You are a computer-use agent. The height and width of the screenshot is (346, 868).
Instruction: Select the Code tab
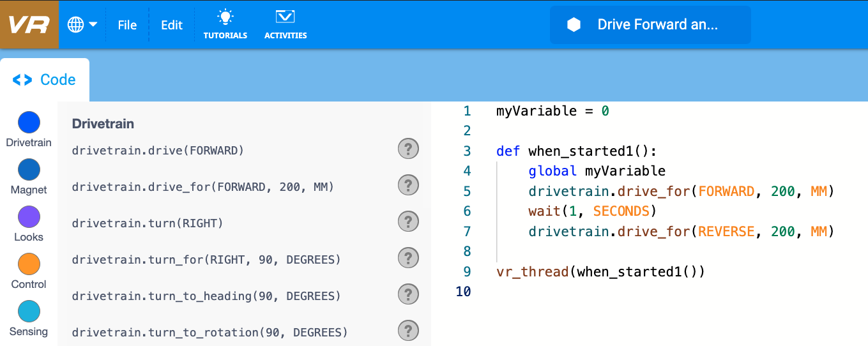45,80
